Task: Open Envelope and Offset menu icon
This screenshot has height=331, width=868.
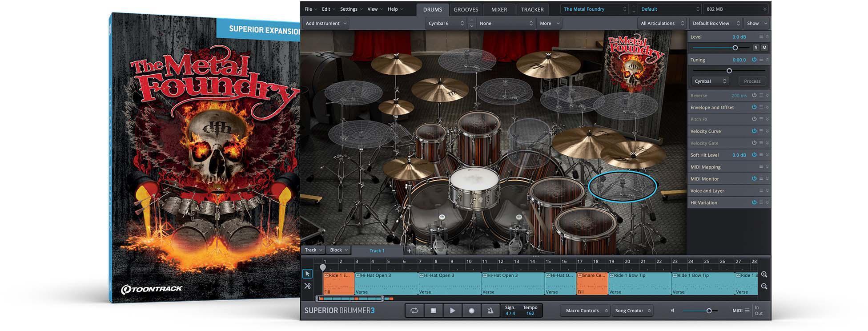Action: (x=761, y=107)
